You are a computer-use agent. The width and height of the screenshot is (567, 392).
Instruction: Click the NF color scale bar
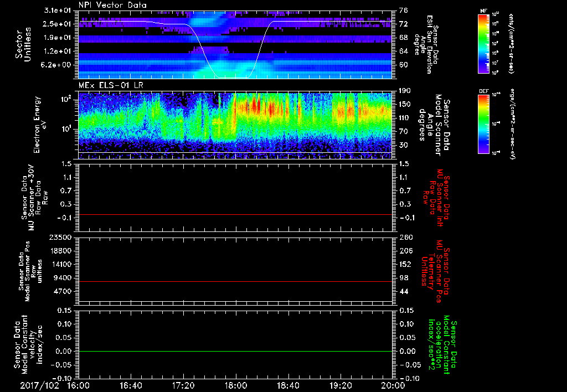point(483,44)
